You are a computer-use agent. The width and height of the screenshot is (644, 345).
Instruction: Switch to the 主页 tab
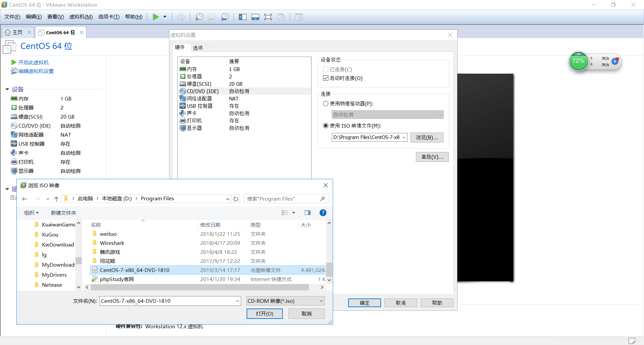click(17, 32)
